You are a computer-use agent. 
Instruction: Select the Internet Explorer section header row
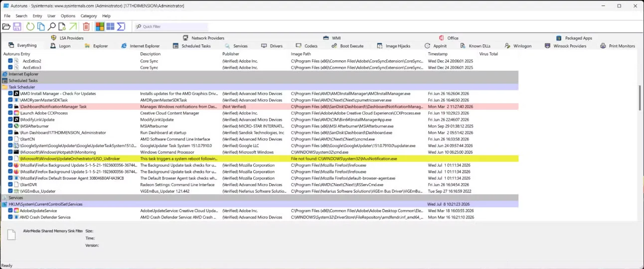coord(260,74)
